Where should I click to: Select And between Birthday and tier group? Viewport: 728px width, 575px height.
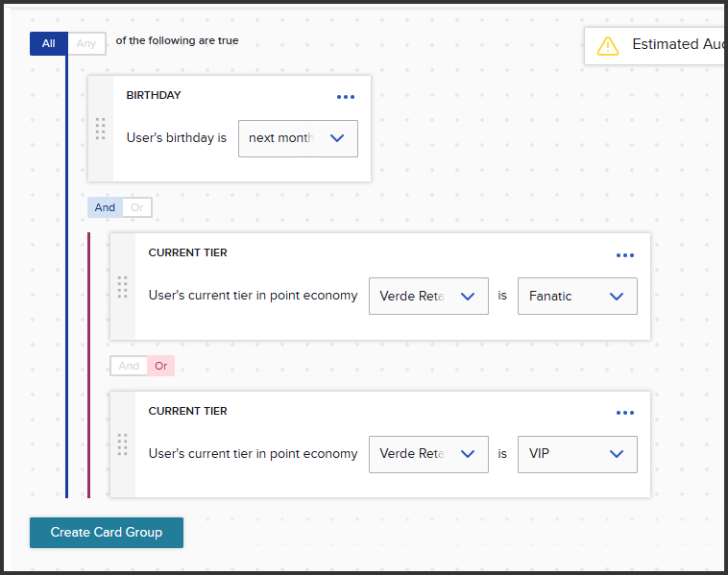[105, 207]
